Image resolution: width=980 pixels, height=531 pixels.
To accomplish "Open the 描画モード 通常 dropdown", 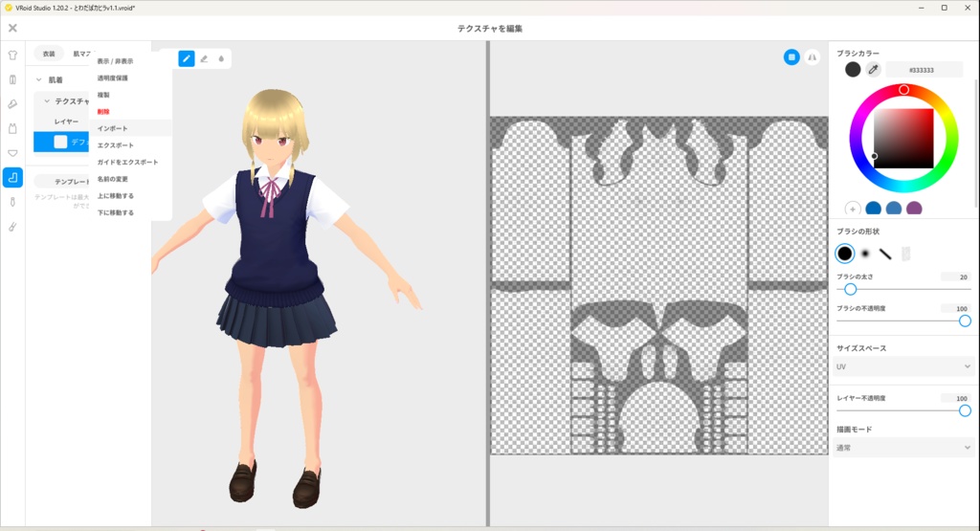I will pyautogui.click(x=903, y=448).
